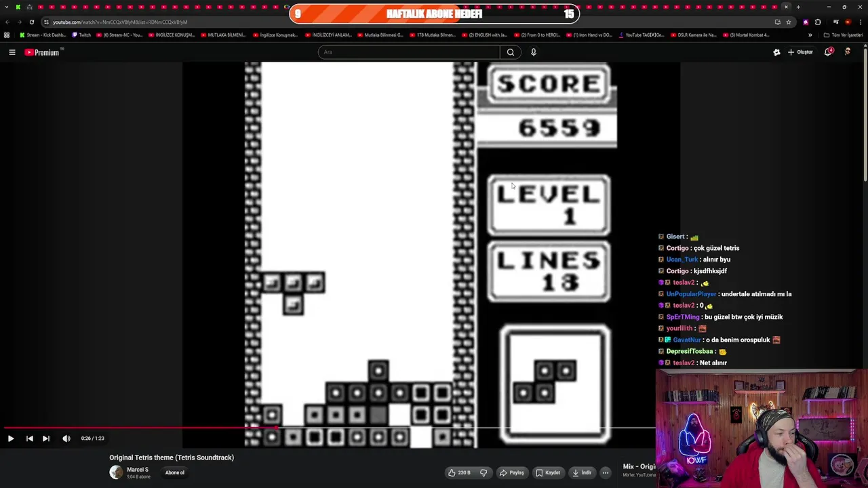This screenshot has height=488, width=868.
Task: Click the Mix playlist title in sidebar
Action: [639, 466]
